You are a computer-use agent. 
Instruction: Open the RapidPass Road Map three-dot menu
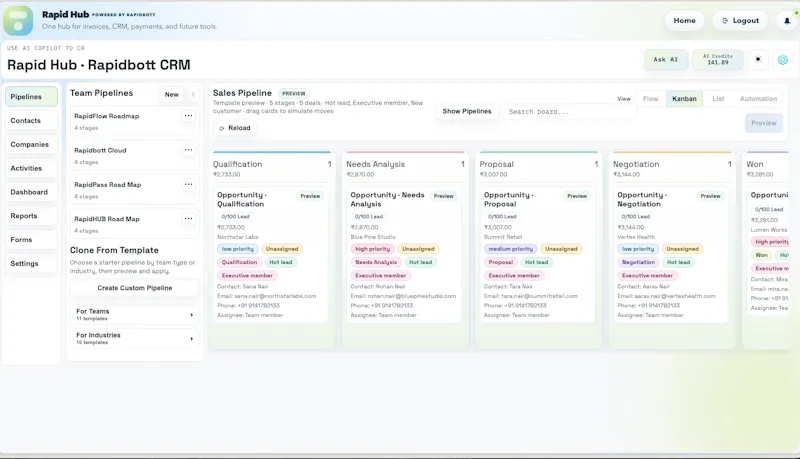pyautogui.click(x=188, y=184)
